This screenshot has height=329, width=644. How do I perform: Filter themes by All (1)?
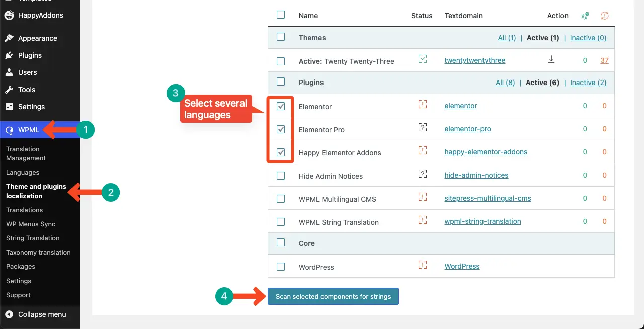[507, 38]
